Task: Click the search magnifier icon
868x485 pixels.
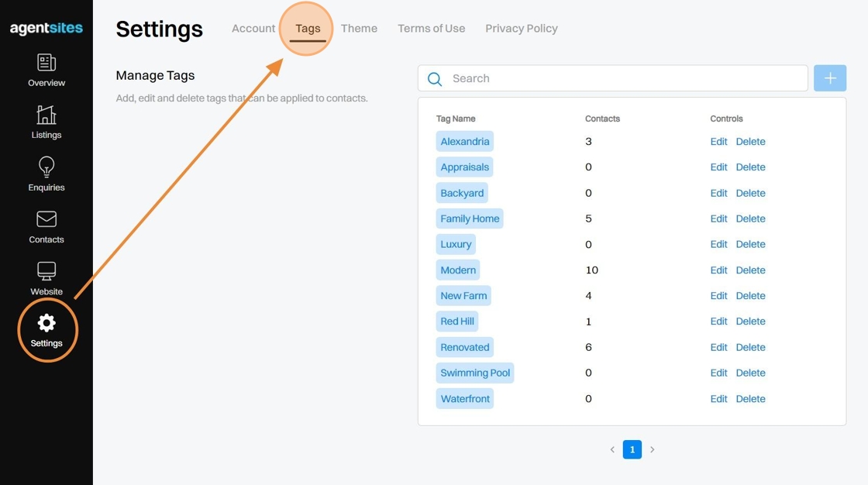Action: [x=435, y=79]
